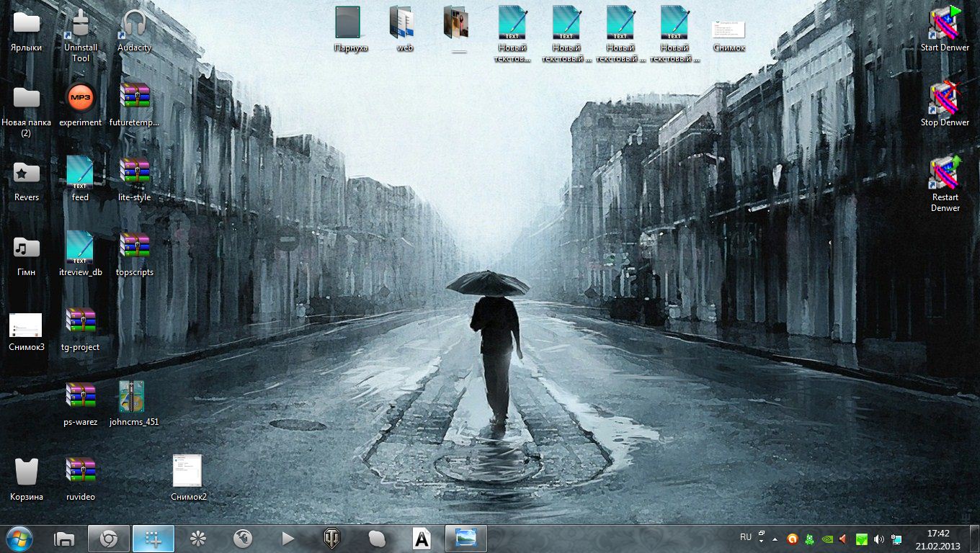Select the ps-warez RAR archive
The image size is (980, 553).
point(81,402)
